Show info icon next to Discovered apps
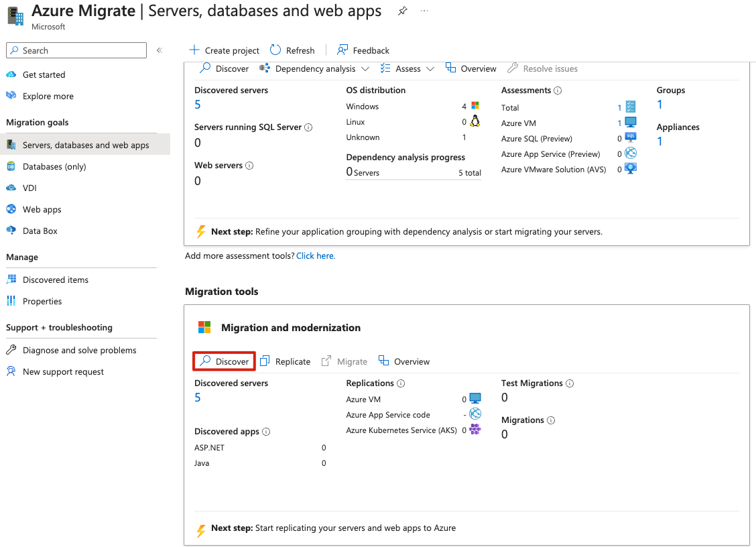 coord(266,432)
